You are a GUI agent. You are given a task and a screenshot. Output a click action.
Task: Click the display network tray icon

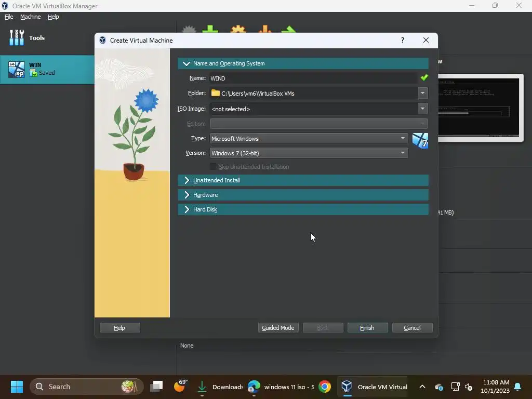pyautogui.click(x=455, y=387)
